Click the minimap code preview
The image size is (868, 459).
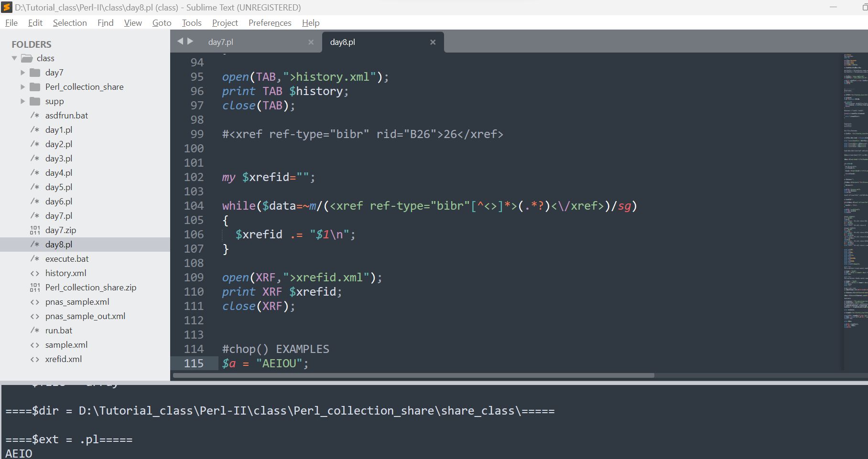[855, 191]
